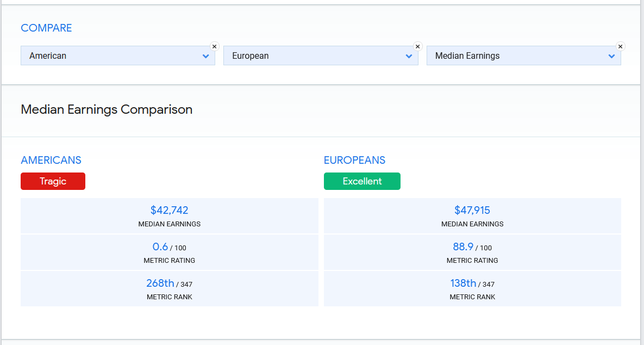Click the COMPARE section heading

pos(46,28)
